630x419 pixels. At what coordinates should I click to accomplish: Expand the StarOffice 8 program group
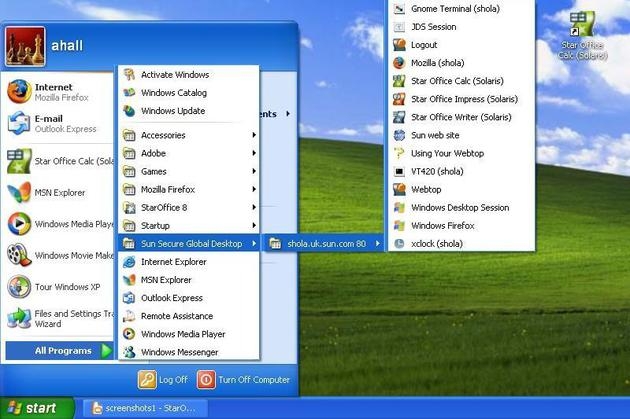point(189,208)
